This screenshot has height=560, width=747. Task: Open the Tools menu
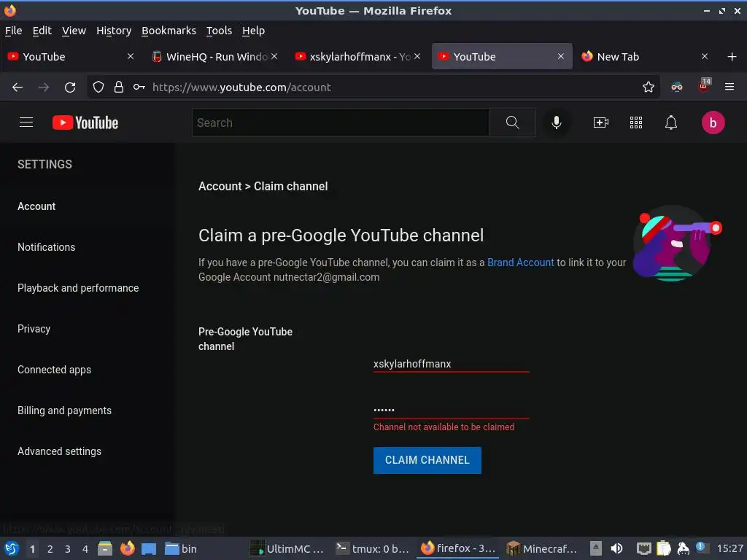[219, 31]
